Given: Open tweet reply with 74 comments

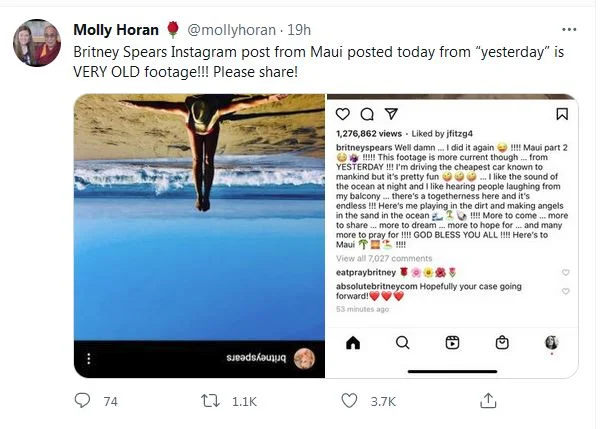Looking at the screenshot, I should click(82, 401).
